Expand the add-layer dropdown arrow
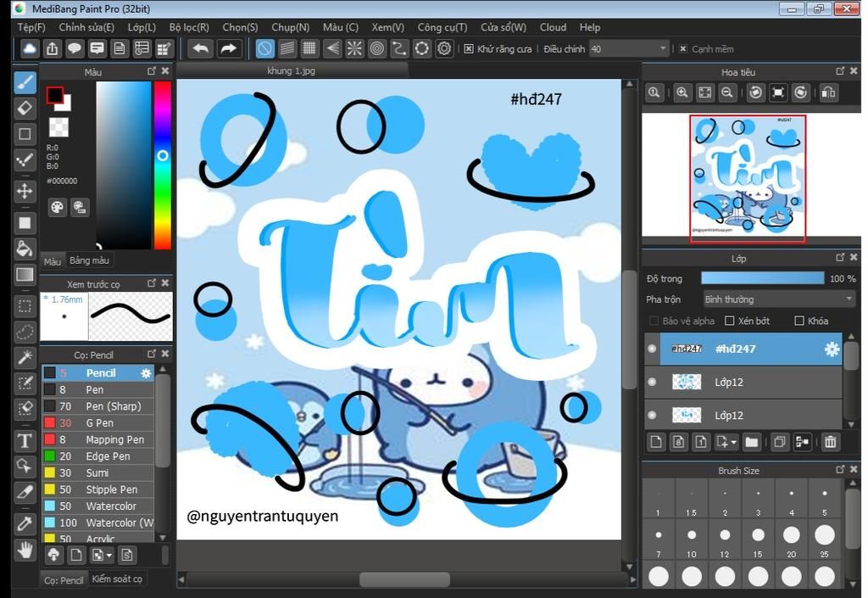Viewport: 868px width, 598px height. [733, 443]
